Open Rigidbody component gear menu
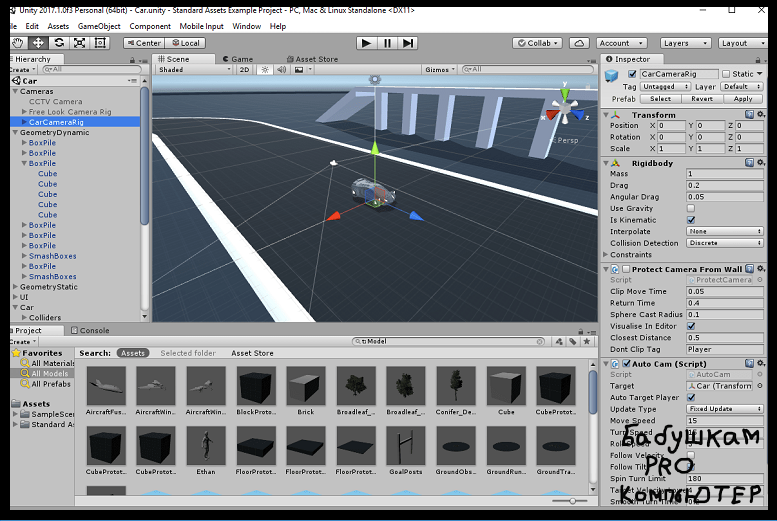The image size is (777, 521). pyautogui.click(x=761, y=163)
